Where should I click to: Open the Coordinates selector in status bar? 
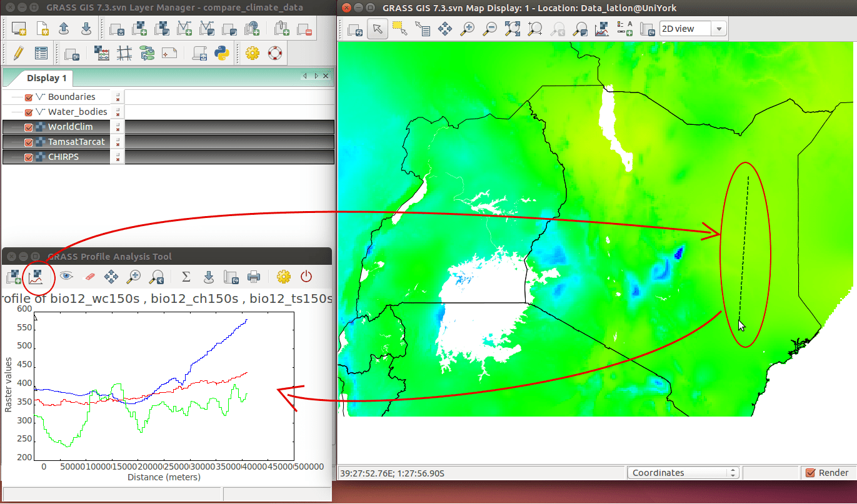(683, 472)
